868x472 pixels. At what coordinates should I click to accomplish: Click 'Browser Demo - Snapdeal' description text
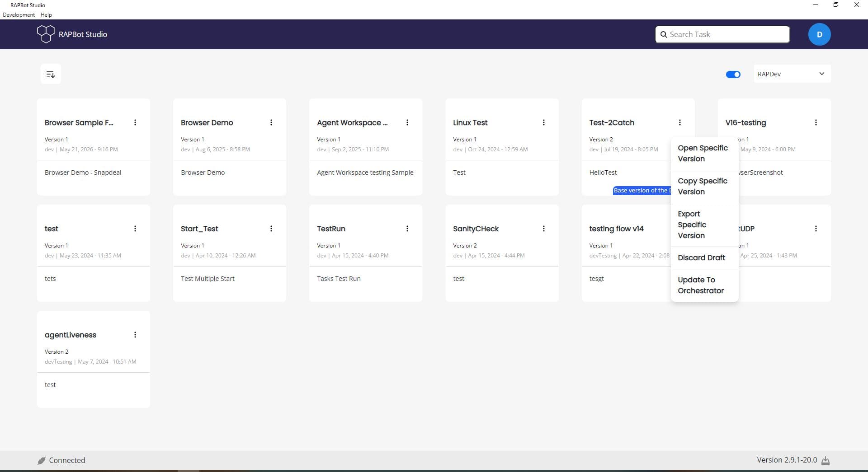[x=83, y=173]
